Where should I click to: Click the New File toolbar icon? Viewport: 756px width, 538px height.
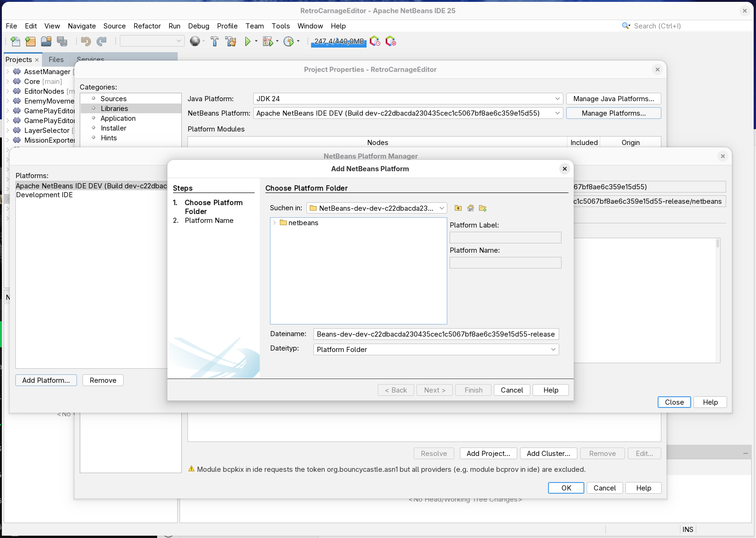point(15,41)
